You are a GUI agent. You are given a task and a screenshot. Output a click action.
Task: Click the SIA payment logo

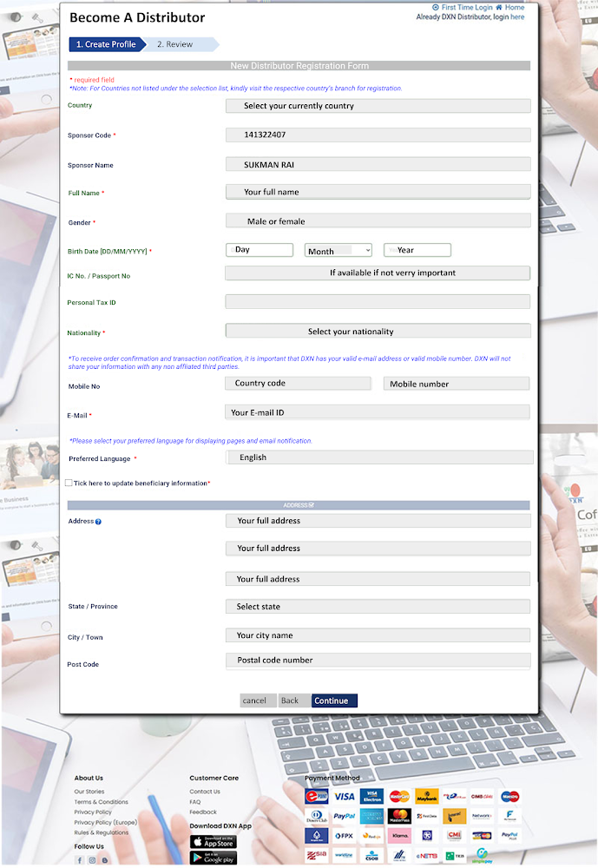(317, 855)
